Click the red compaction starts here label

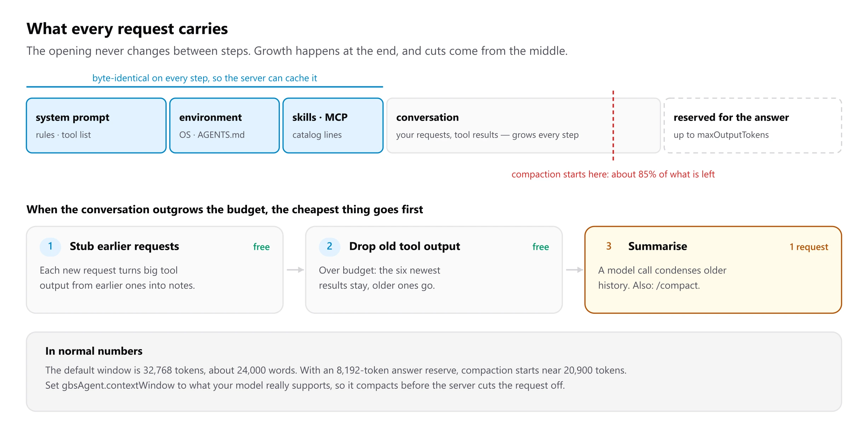pyautogui.click(x=613, y=174)
